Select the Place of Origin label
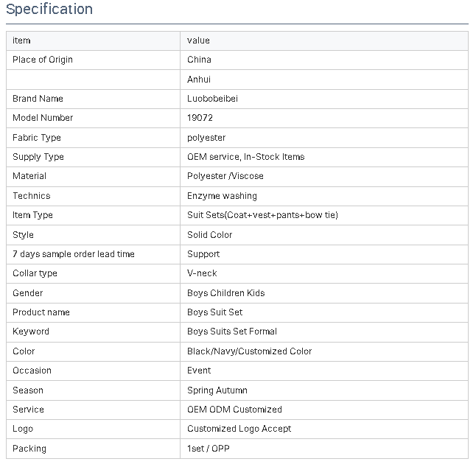 pos(43,60)
